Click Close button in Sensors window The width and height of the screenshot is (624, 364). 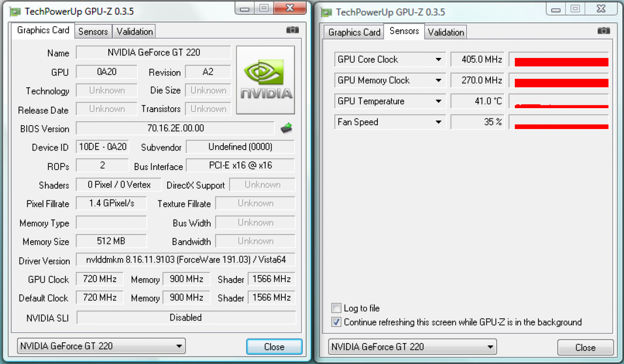tap(585, 347)
